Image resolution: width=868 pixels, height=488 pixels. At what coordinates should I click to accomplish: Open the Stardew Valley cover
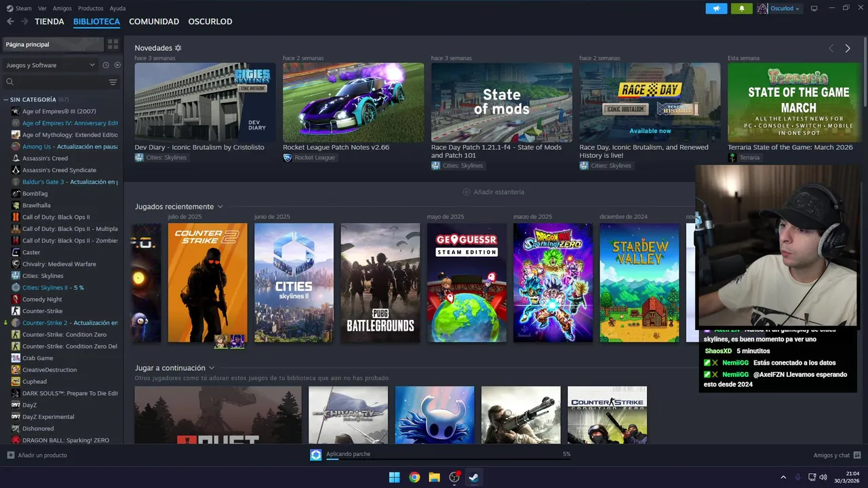tap(639, 283)
